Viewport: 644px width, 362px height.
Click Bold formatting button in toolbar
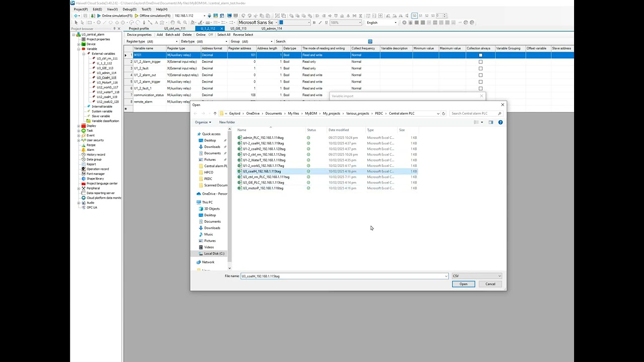click(x=314, y=23)
